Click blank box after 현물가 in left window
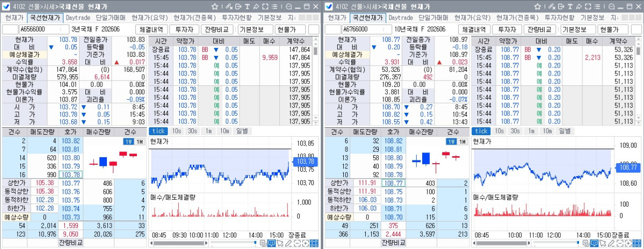The height and width of the screenshot is (249, 644). [x=313, y=29]
